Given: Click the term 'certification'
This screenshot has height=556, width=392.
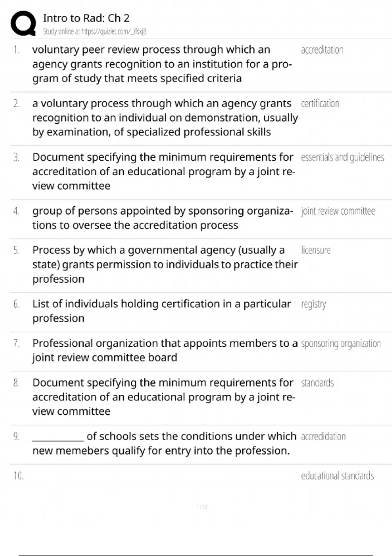Looking at the screenshot, I should 320,104.
